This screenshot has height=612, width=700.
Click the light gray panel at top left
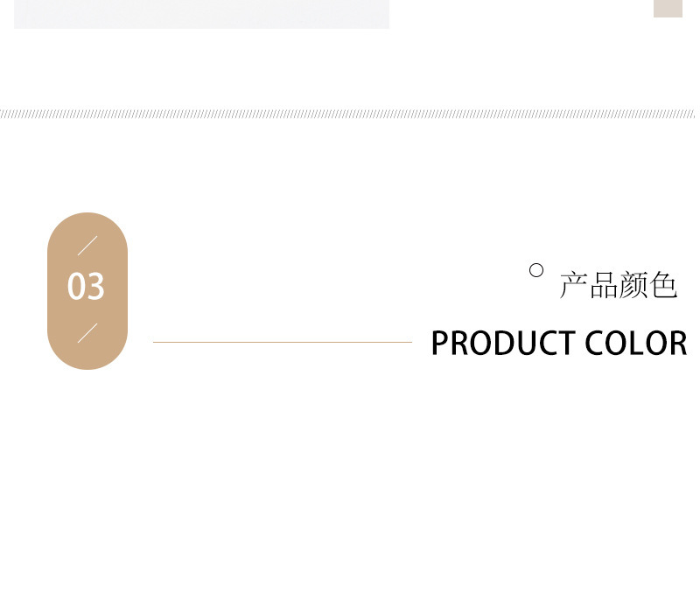[201, 13]
